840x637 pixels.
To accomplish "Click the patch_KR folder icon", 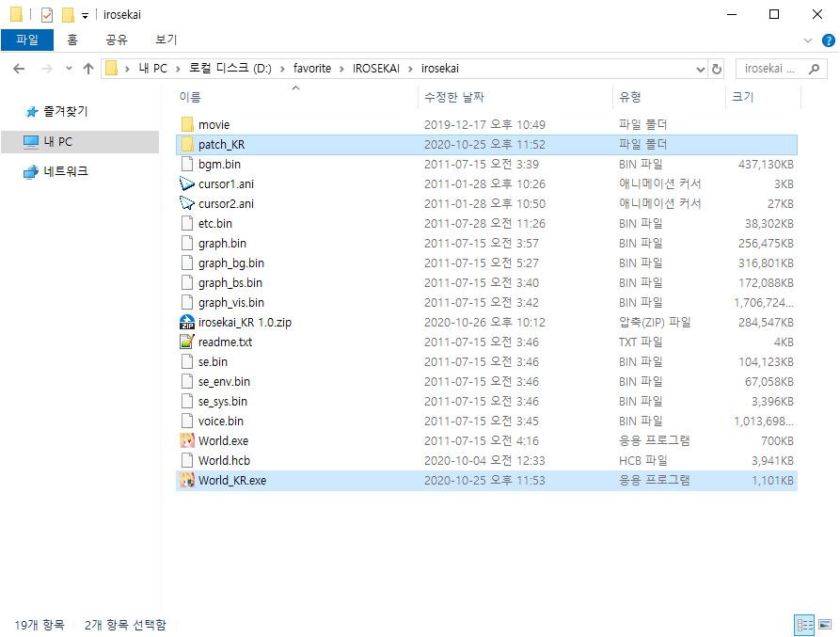I will point(187,144).
